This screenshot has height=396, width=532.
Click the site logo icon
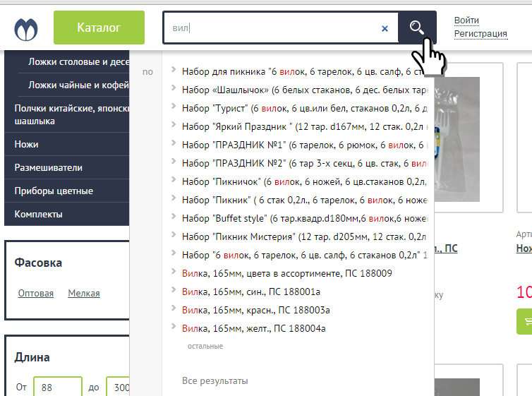pyautogui.click(x=26, y=30)
